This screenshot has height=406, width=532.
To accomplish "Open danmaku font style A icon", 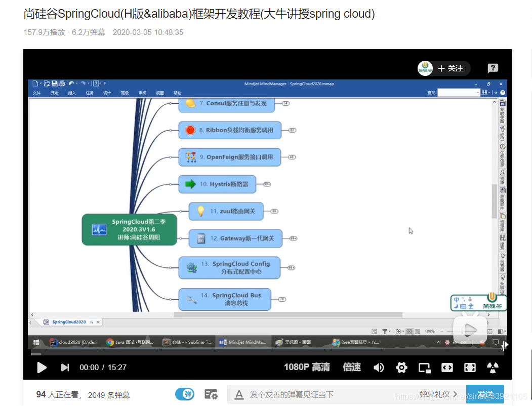I will [239, 394].
